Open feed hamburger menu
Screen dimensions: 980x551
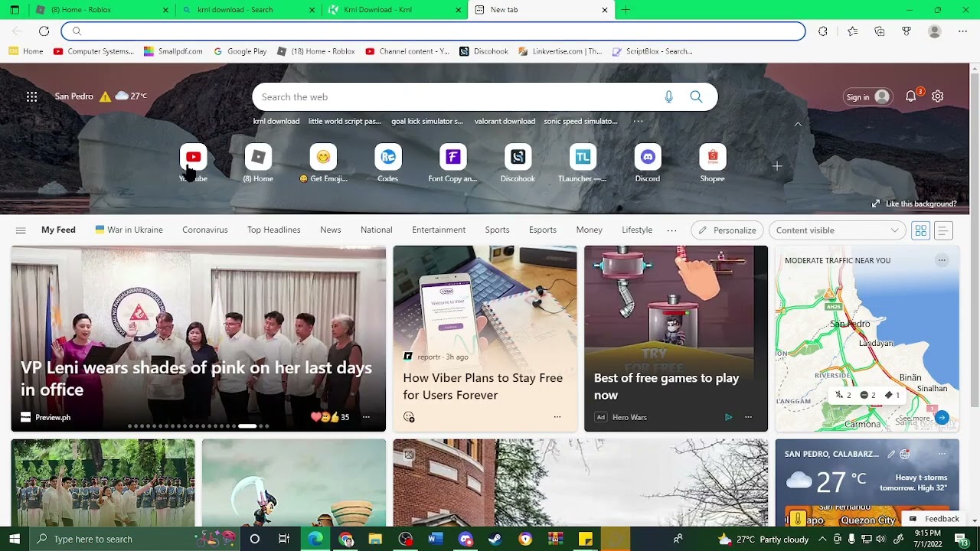[x=21, y=230]
